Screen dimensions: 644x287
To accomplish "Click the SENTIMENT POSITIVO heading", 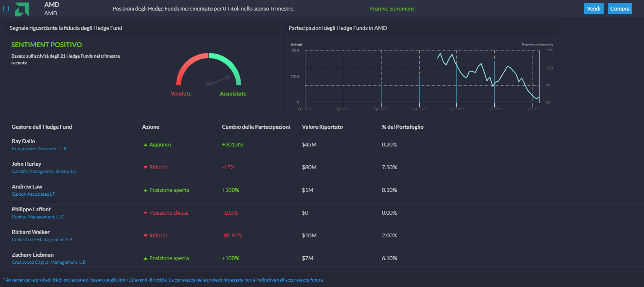I will pyautogui.click(x=47, y=45).
